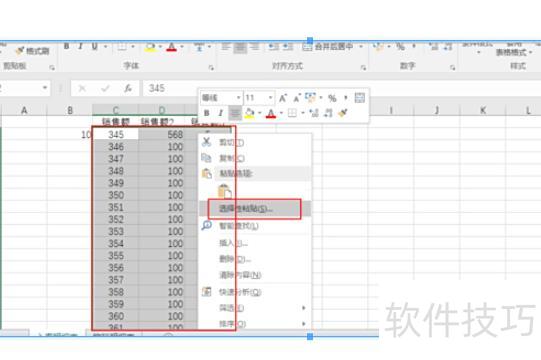
Task: Open the table format (表格格式) dropdown
Action: pos(514,52)
